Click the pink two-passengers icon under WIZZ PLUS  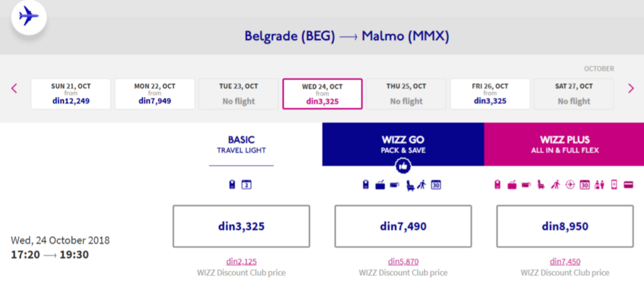(x=599, y=185)
